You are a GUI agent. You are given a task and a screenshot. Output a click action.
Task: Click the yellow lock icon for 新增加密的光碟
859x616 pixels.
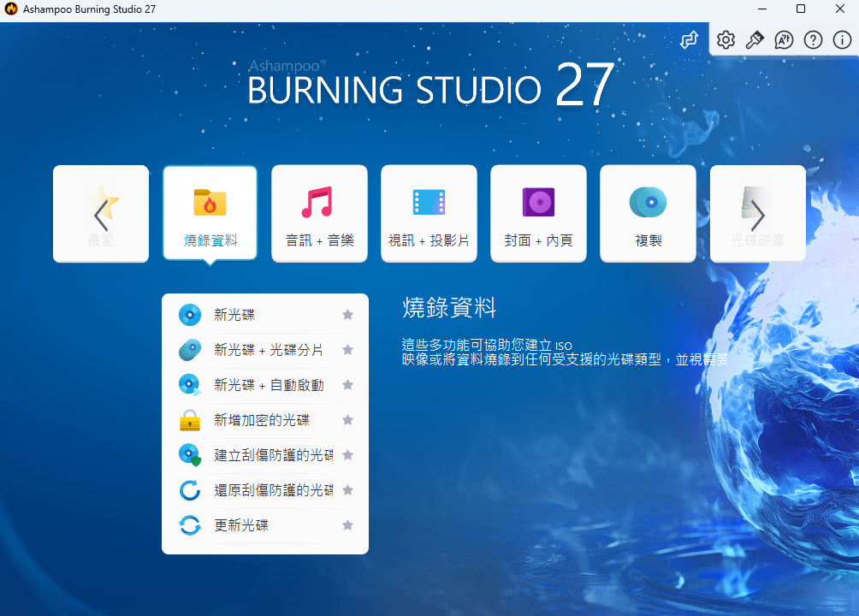point(189,419)
